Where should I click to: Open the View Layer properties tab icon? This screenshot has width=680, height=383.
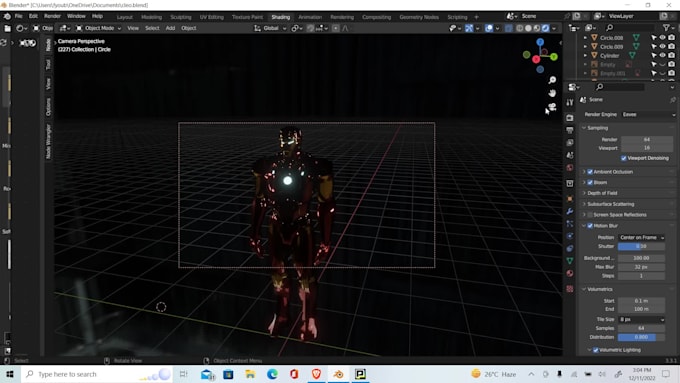pyautogui.click(x=570, y=143)
